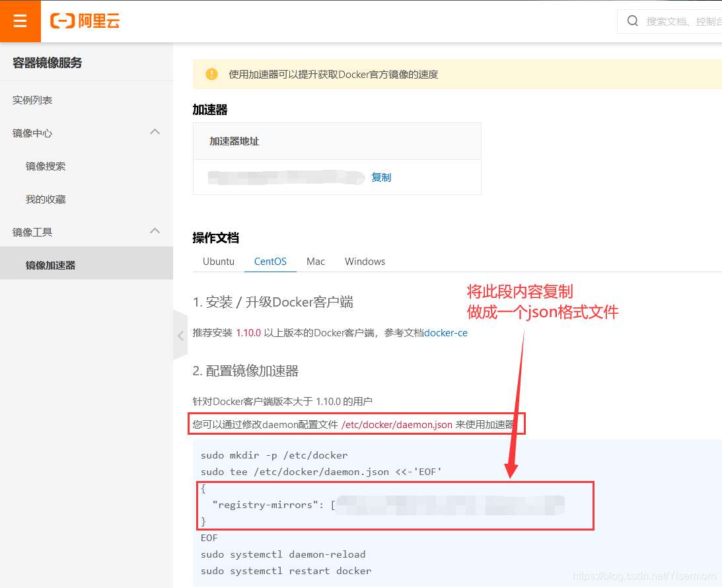This screenshot has width=722, height=588.
Task: Click the '2. 配置镜像加速器' heading
Action: point(246,371)
